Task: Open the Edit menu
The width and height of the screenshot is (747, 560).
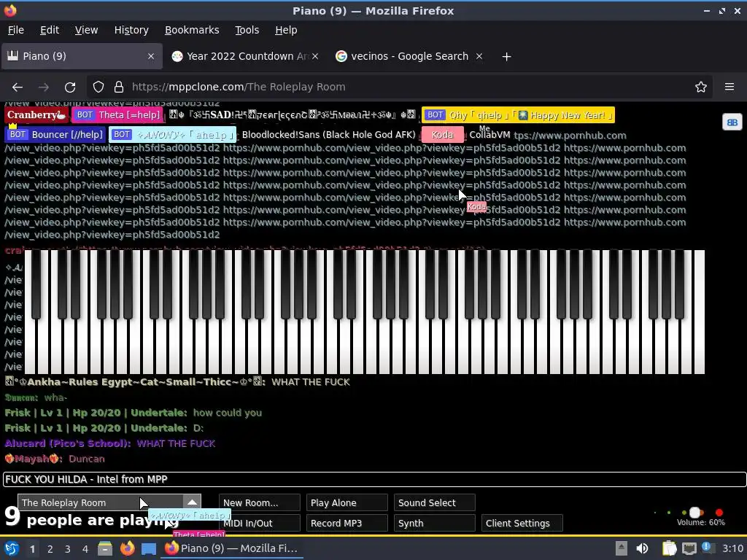Action: [50, 30]
